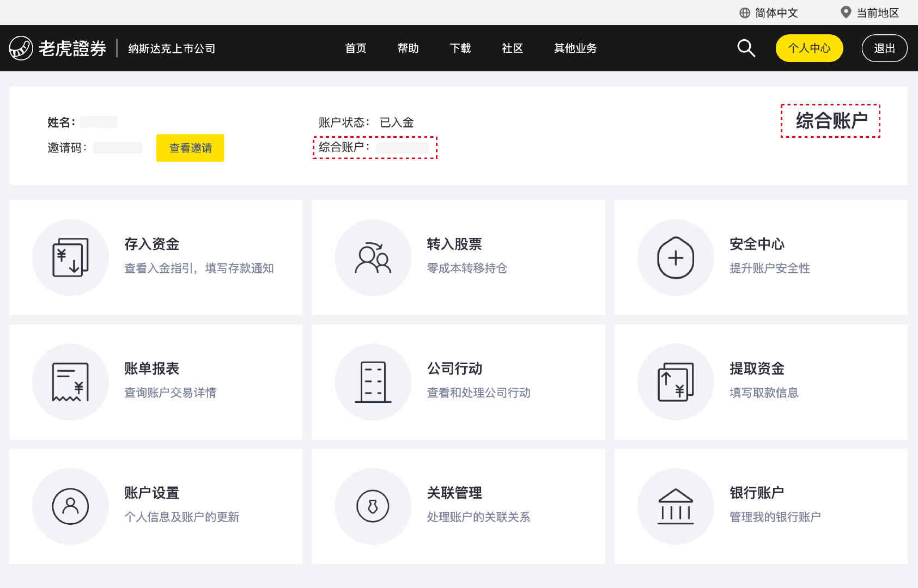918x588 pixels.
Task: Click the corporate actions (公司行动) building icon
Action: [373, 382]
